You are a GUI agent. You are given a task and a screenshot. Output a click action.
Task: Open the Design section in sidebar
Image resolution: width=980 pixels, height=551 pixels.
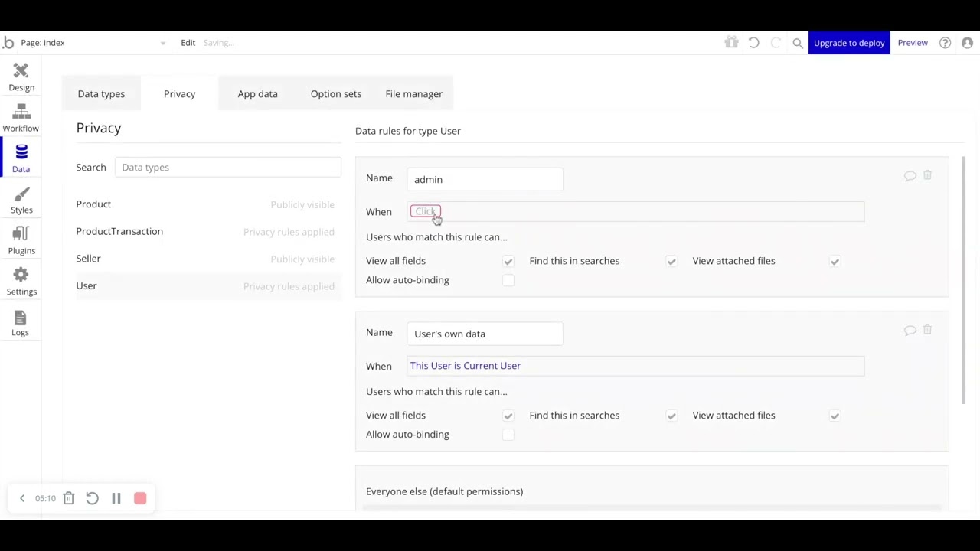[x=21, y=77]
